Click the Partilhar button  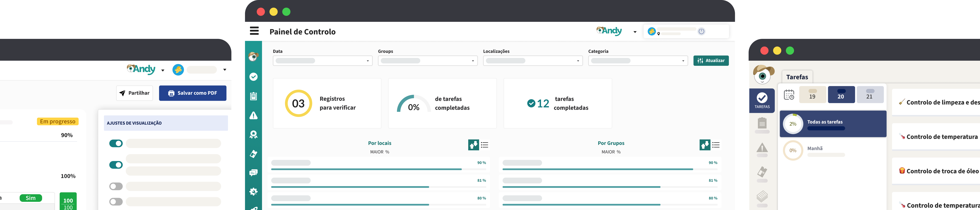click(135, 93)
